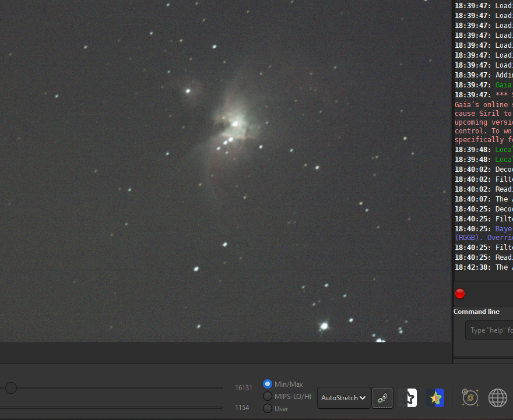Open the astrometry annotations galaxy icon
The width and height of the screenshot is (513, 420).
coord(470,398)
